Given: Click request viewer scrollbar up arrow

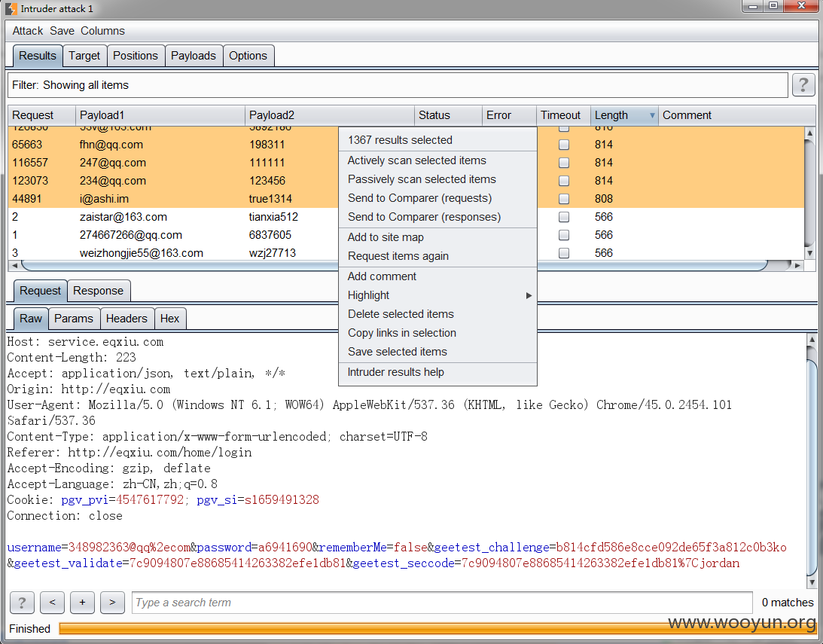Looking at the screenshot, I should (x=812, y=340).
